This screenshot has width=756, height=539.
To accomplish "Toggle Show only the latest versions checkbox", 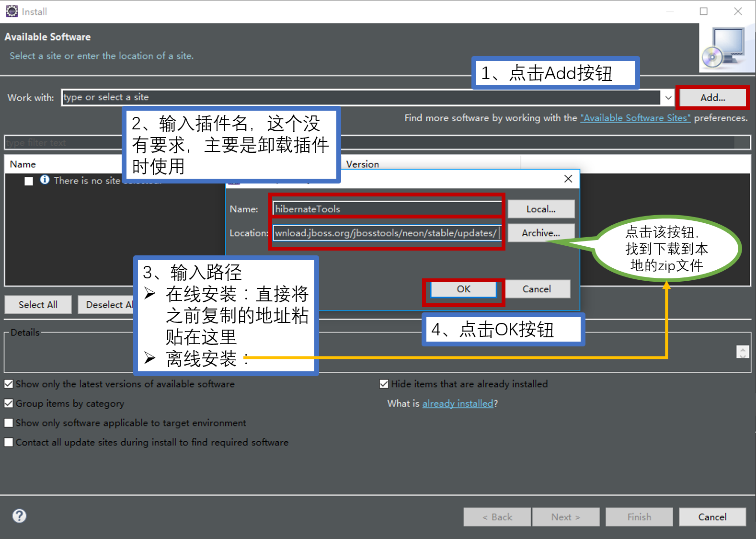I will (x=9, y=384).
